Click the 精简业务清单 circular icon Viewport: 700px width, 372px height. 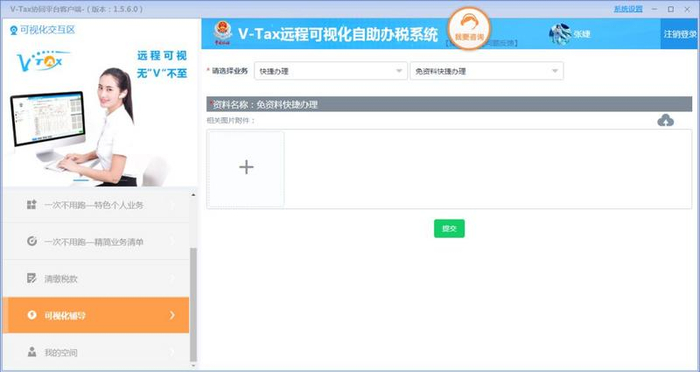(32, 241)
